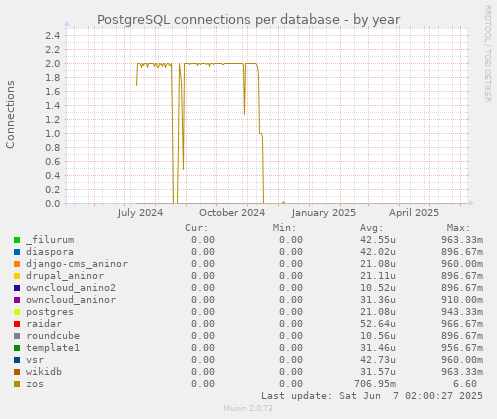Click the vsr Avg value 42.73u
This screenshot has width=497, height=419.
click(x=378, y=360)
